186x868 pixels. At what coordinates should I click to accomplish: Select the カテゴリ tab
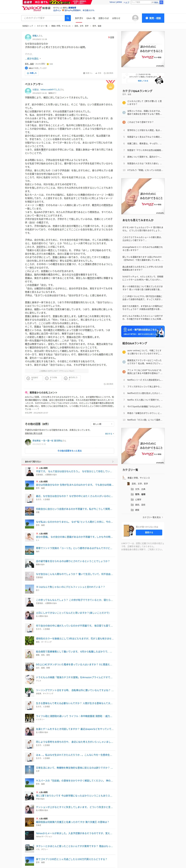(x=79, y=18)
